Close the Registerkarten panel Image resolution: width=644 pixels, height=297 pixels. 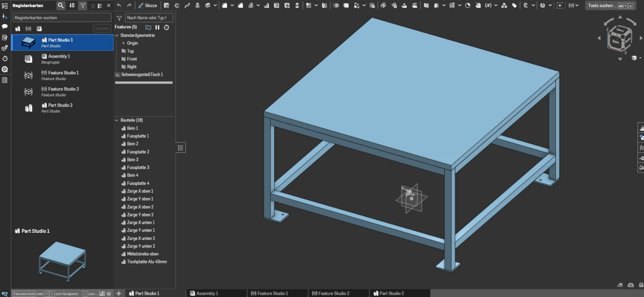pos(109,5)
